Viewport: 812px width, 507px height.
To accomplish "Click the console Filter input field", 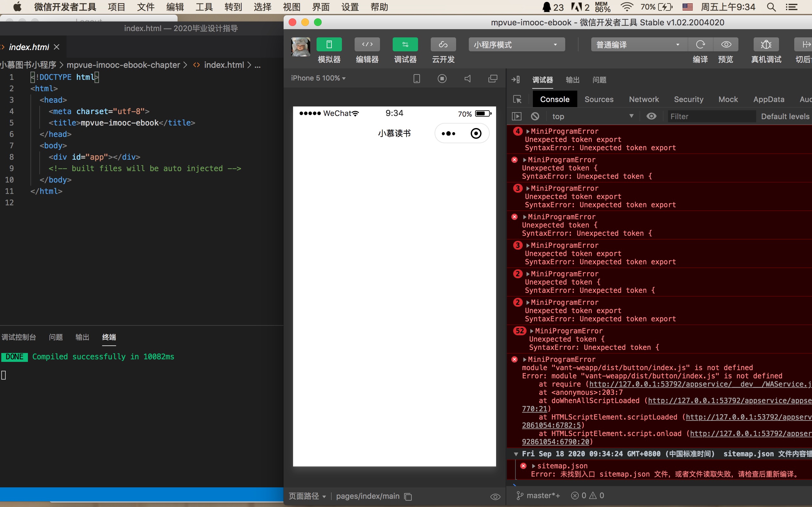I will pos(711,116).
